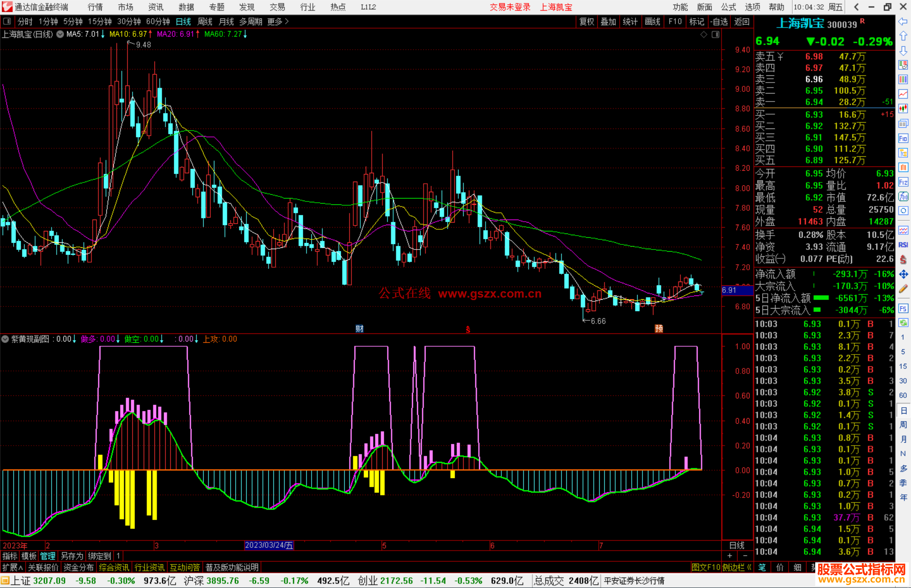Toggle the panel layout icon left of 分时
The image size is (911, 588).
(7, 21)
